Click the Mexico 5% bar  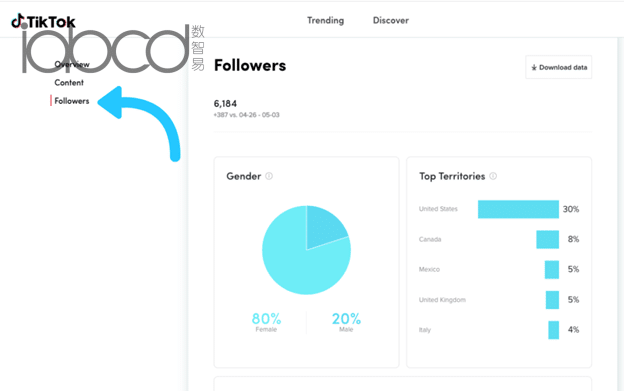[x=552, y=270]
